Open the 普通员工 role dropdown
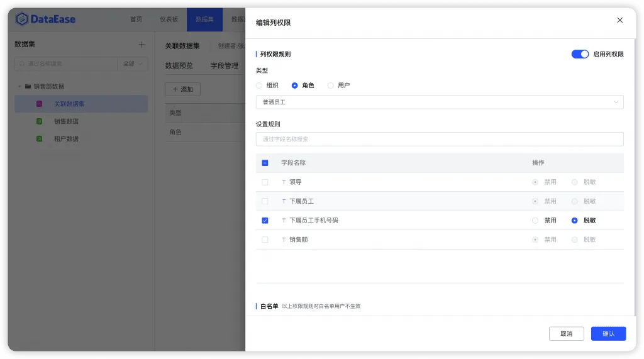 pos(440,102)
